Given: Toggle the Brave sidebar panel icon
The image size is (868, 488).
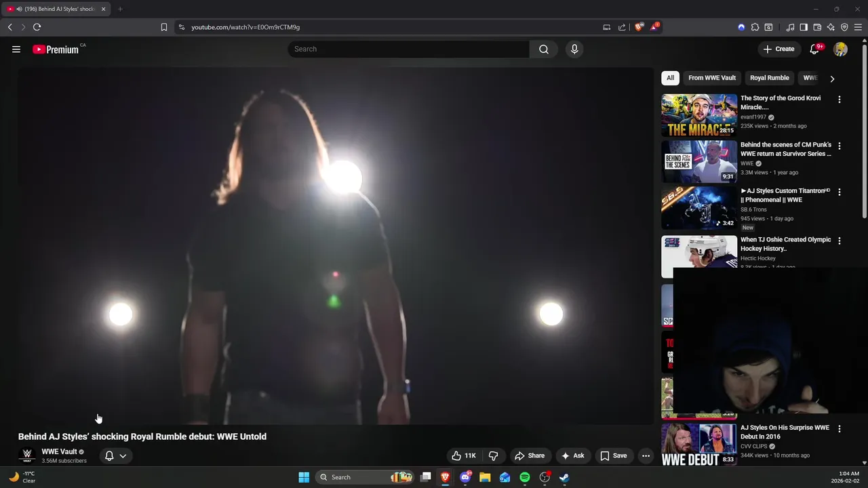Looking at the screenshot, I should pyautogui.click(x=804, y=27).
